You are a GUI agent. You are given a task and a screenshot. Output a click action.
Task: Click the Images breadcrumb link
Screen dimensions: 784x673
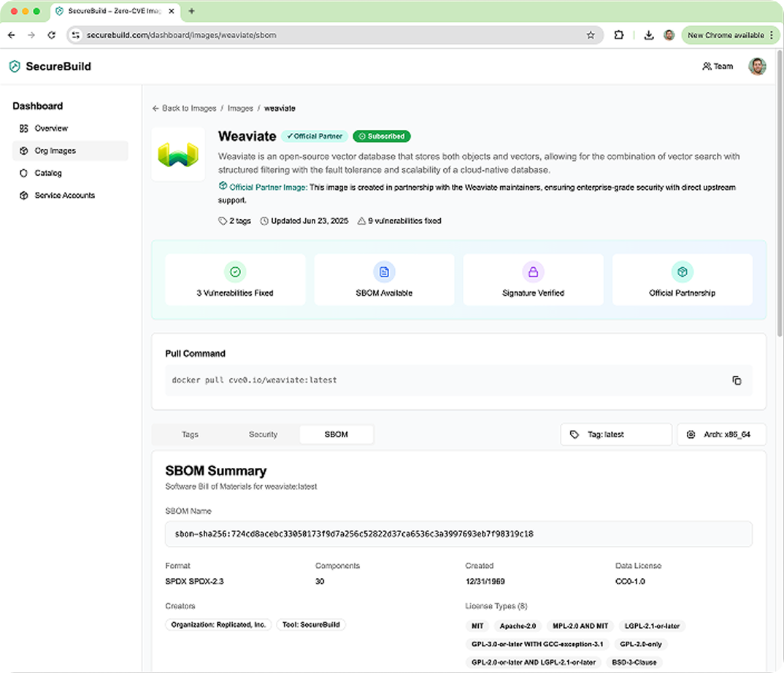click(x=240, y=108)
